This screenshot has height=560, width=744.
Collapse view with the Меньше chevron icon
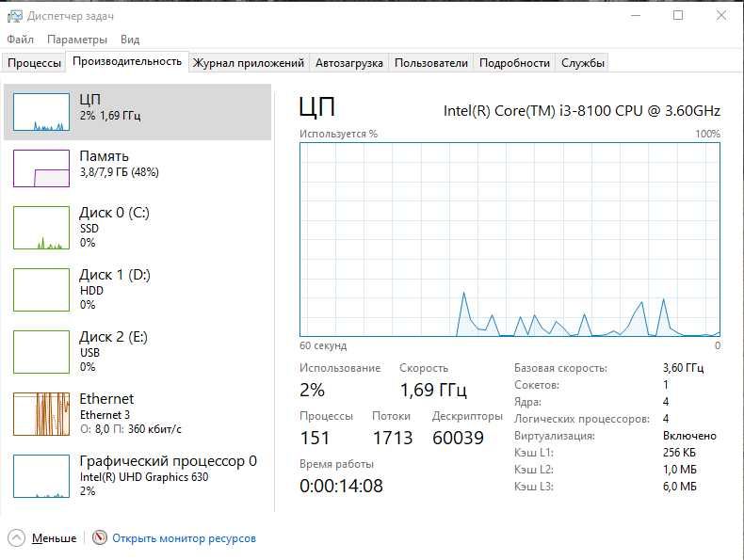(16, 538)
